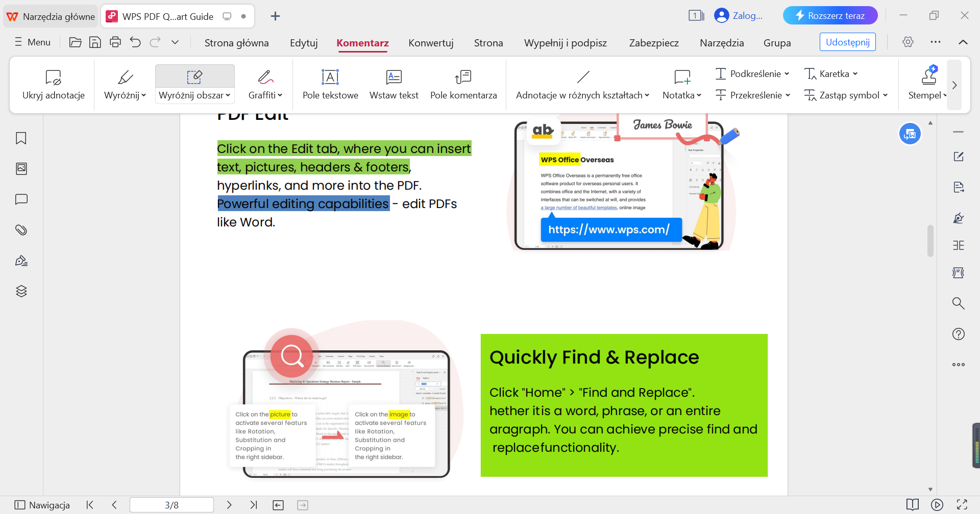Open layers panel in left sidebar
This screenshot has width=980, height=514.
(x=21, y=291)
